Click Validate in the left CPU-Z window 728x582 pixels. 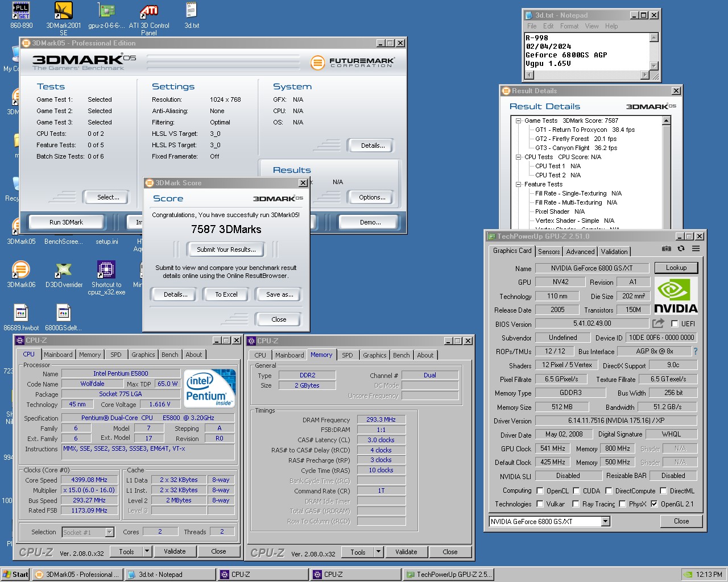(175, 551)
